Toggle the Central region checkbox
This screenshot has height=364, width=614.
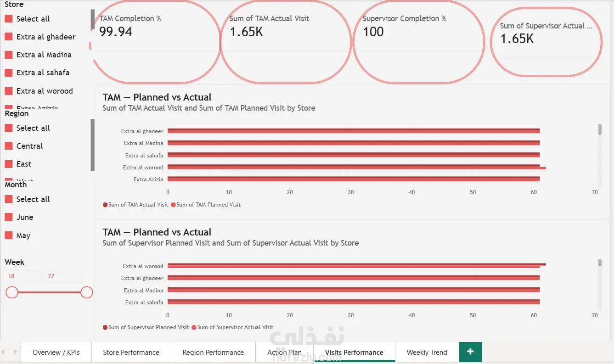point(8,146)
